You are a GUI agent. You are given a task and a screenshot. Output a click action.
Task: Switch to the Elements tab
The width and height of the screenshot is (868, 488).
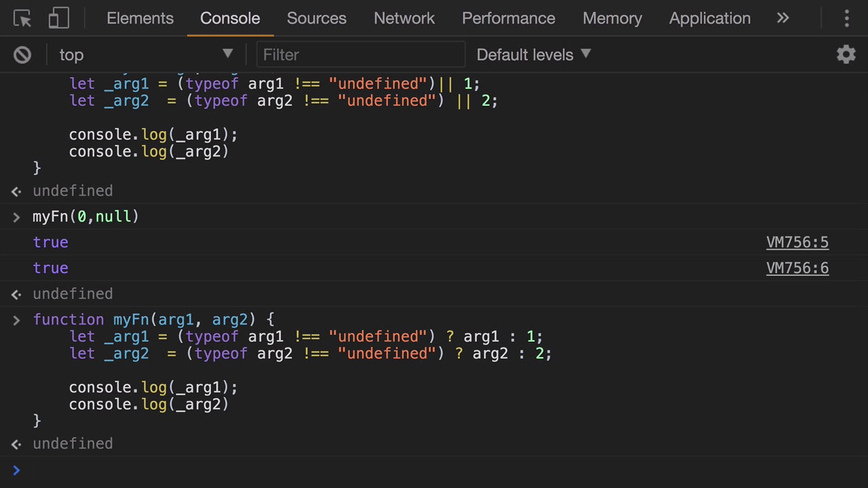coord(140,18)
